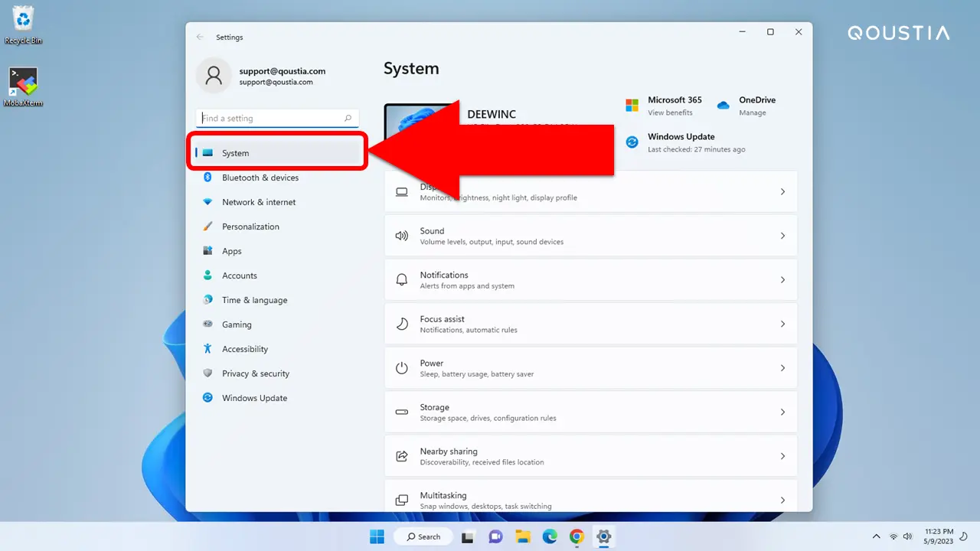Open the MobaXterm desktop shortcut

click(23, 86)
